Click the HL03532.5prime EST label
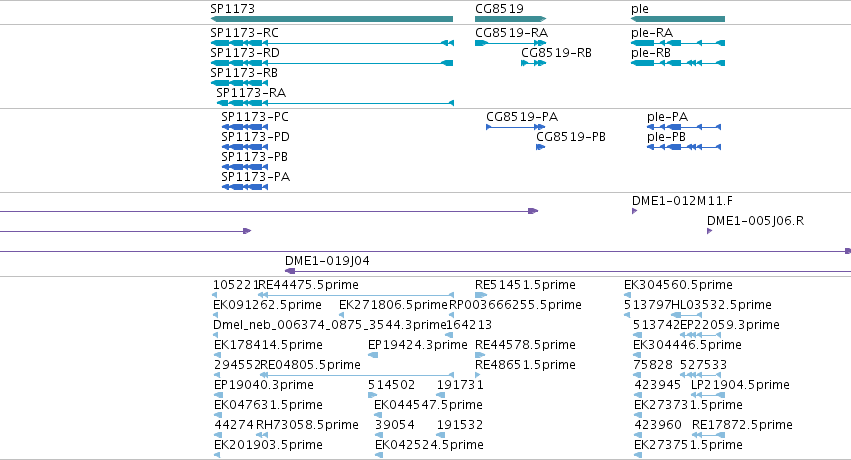 point(721,305)
